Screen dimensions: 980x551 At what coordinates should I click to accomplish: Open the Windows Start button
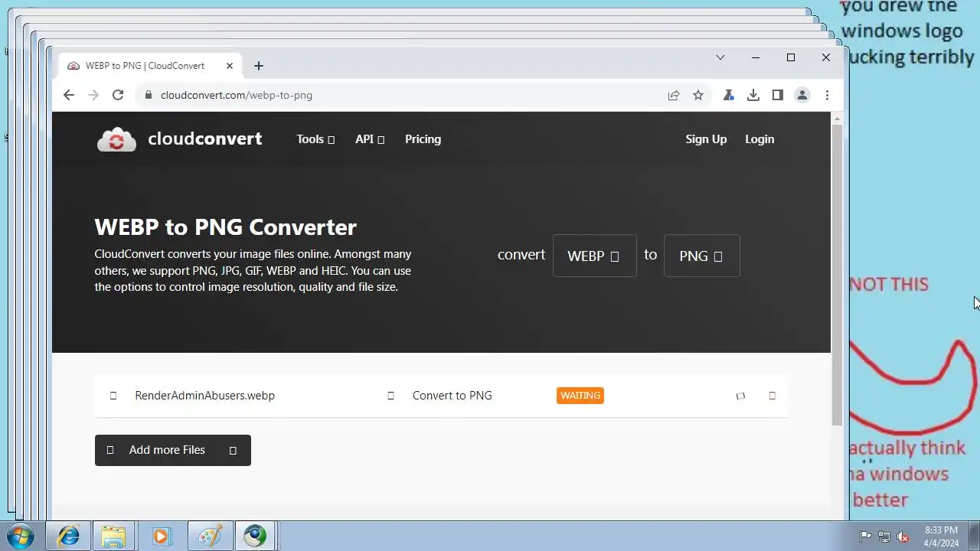(21, 536)
